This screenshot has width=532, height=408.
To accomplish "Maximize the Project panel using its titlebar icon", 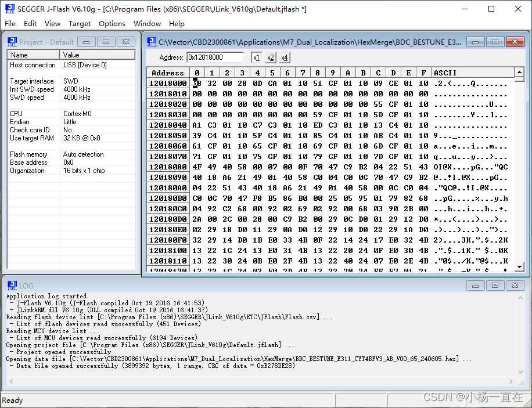I will 106,42.
